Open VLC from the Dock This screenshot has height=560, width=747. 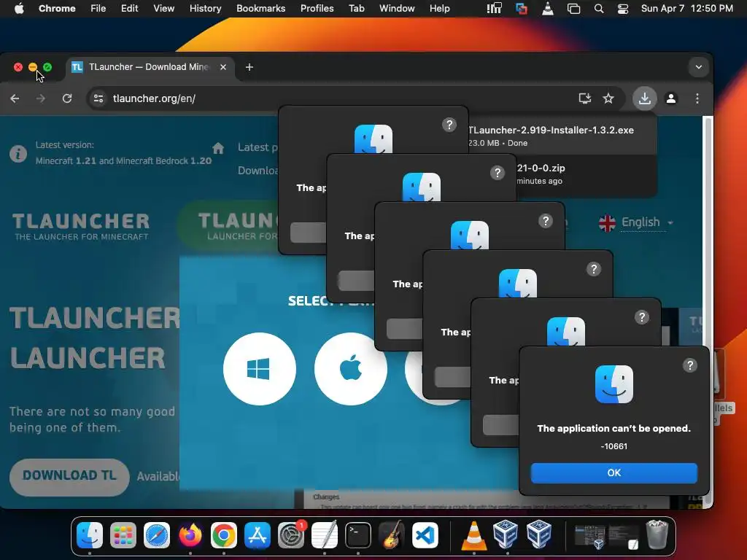tap(474, 535)
